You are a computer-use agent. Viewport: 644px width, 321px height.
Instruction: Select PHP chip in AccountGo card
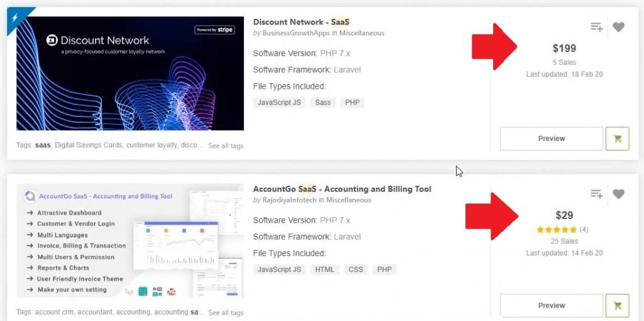tap(384, 269)
